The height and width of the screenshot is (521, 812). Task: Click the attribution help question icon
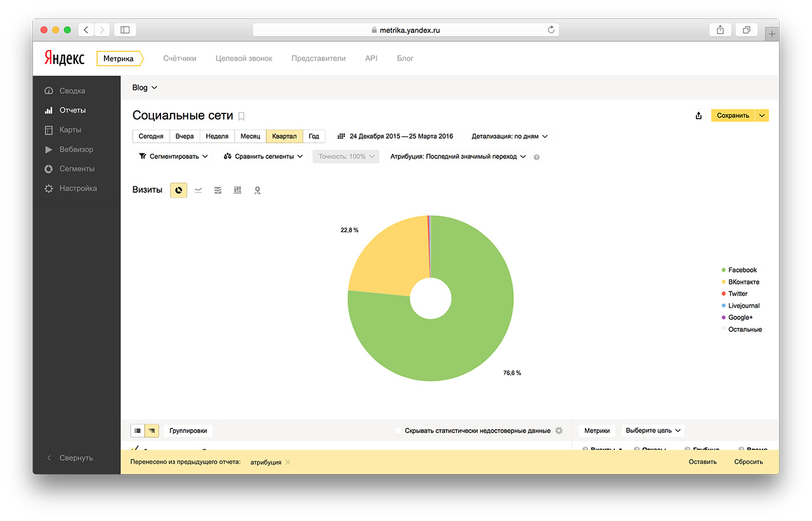(x=537, y=157)
